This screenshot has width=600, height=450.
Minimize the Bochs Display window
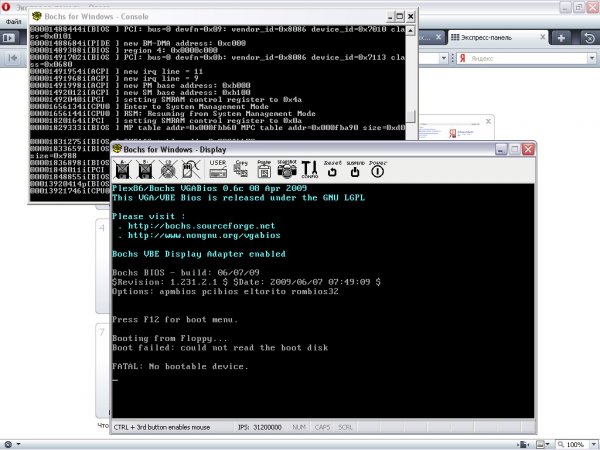tap(501, 149)
